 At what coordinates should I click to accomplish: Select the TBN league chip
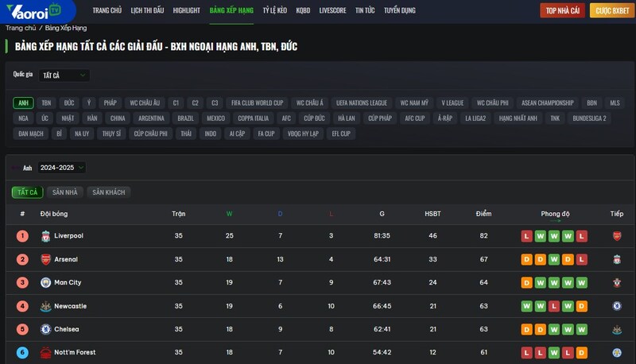pos(46,103)
